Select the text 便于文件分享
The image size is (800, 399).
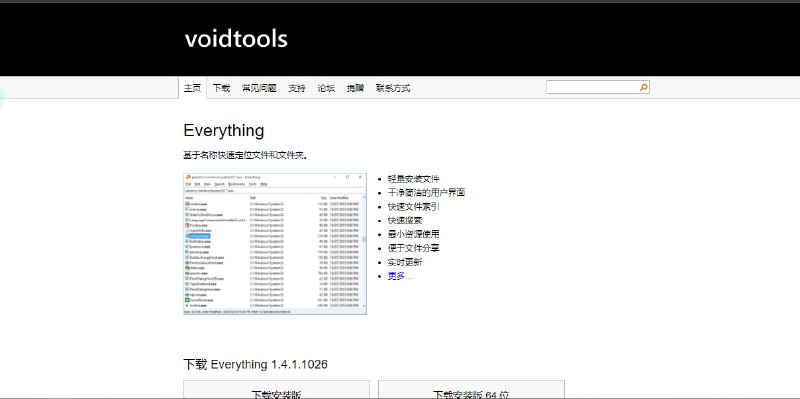point(413,248)
